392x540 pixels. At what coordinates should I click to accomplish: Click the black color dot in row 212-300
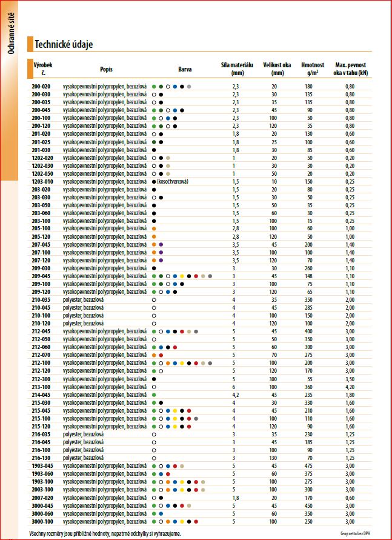click(x=154, y=379)
